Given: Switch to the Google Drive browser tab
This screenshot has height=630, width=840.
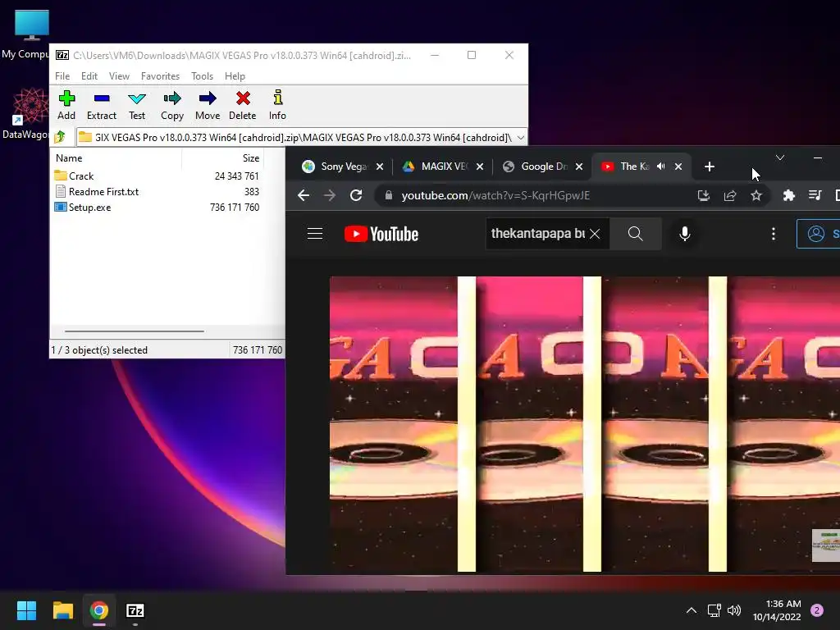Looking at the screenshot, I should click(544, 167).
